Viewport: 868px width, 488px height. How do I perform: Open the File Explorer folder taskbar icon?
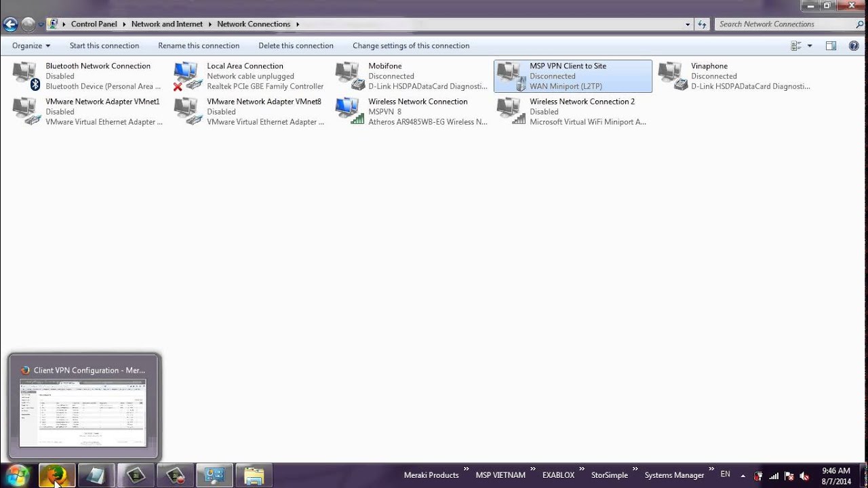(x=254, y=476)
